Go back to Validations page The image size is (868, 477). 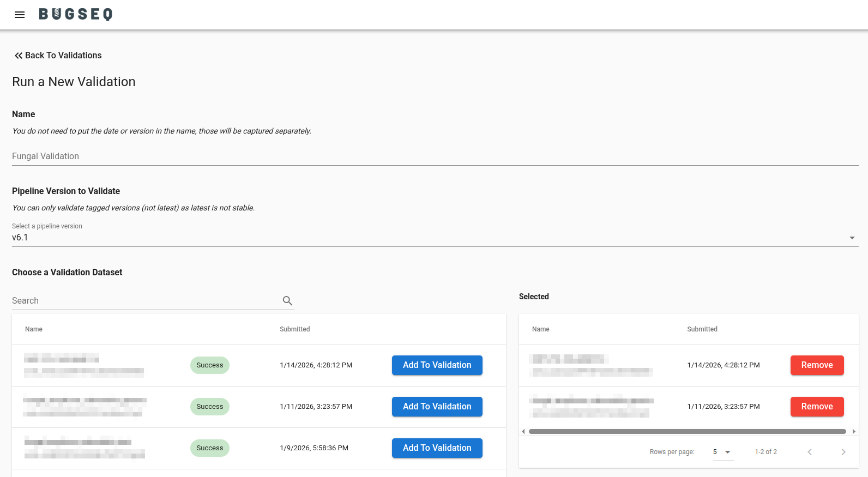pos(58,56)
